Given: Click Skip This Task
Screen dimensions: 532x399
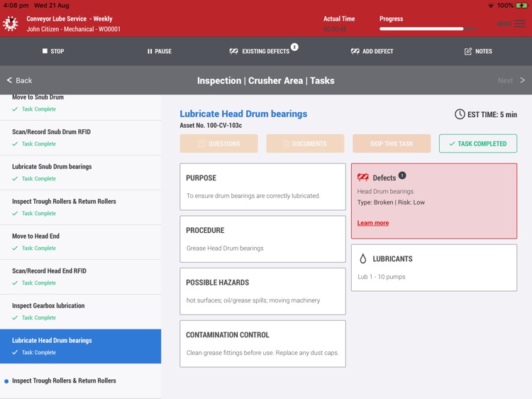Looking at the screenshot, I should click(x=392, y=143).
